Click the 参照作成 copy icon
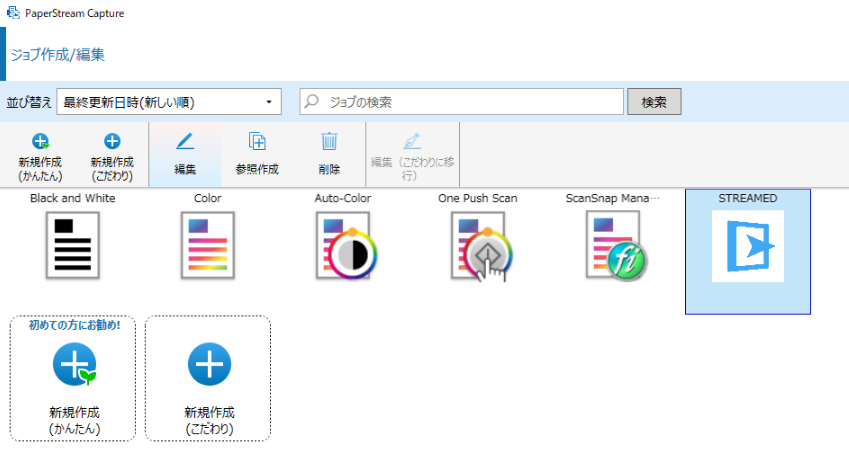 257,143
